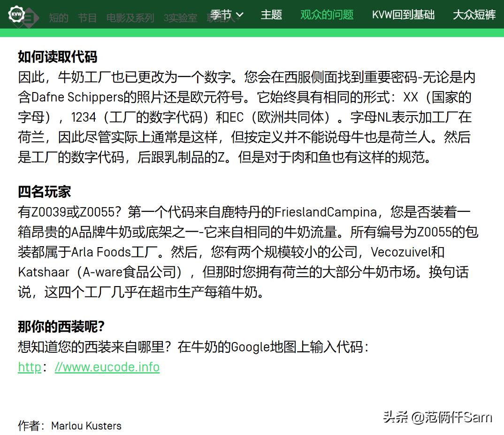The height and width of the screenshot is (435, 504).
Task: Open the http hyperlink
Action: (29, 367)
